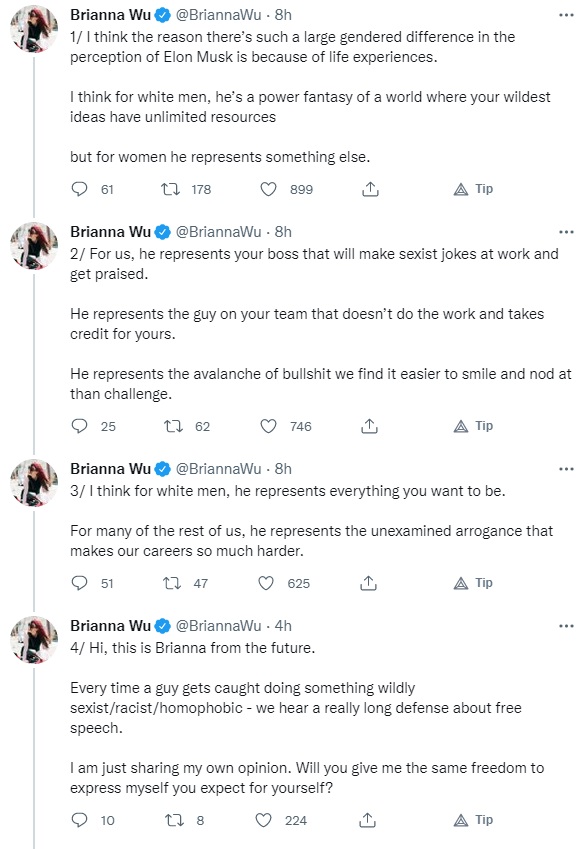Viewport: 586px width, 849px height.
Task: Retweet the 1/ tweet with 178 retweets
Action: click(171, 189)
